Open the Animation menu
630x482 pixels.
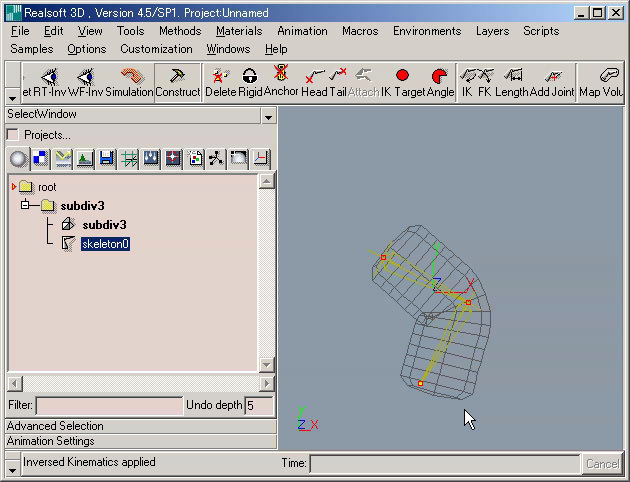(x=302, y=31)
